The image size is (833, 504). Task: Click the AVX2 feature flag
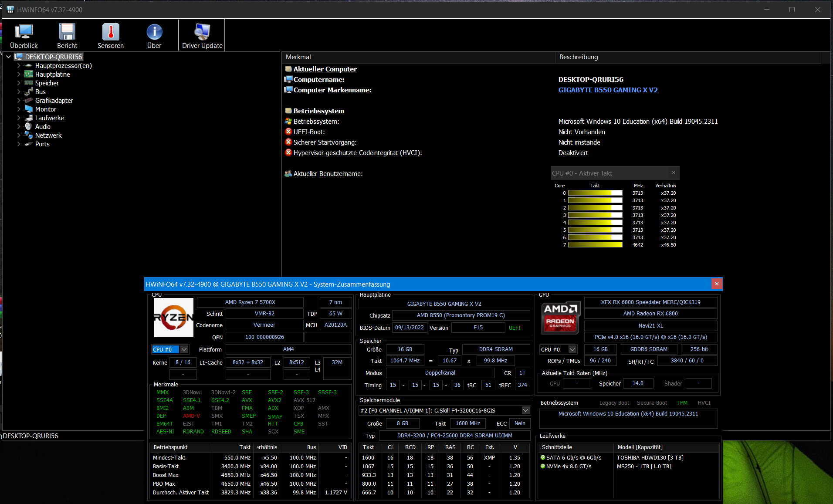point(274,400)
